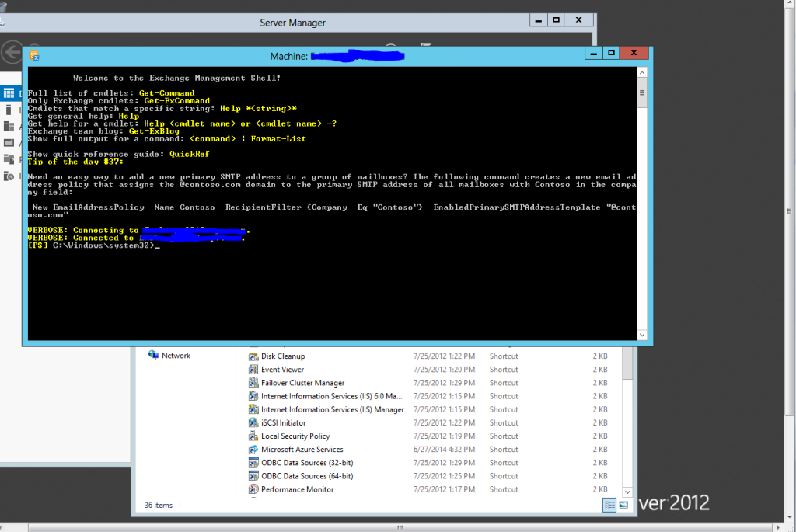Click the Disk Cleanup shortcut icon

click(253, 356)
